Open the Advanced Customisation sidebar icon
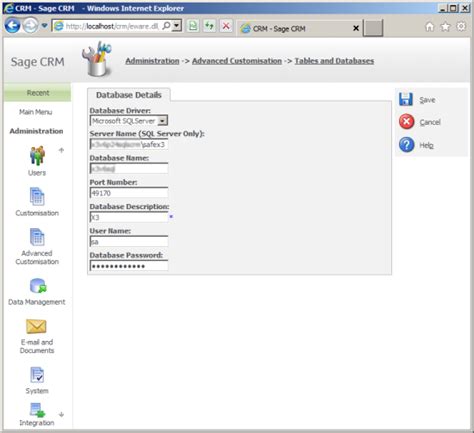This screenshot has width=474, height=433. [37, 237]
